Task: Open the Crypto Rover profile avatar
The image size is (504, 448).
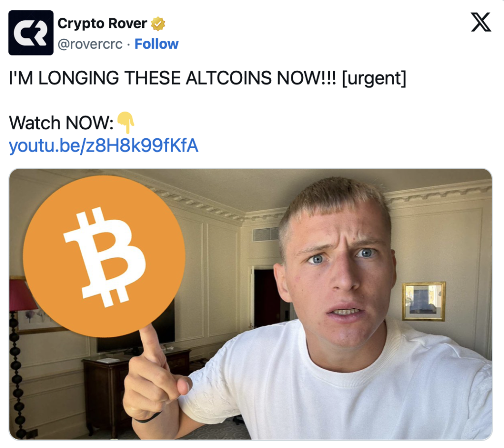Action: [31, 33]
